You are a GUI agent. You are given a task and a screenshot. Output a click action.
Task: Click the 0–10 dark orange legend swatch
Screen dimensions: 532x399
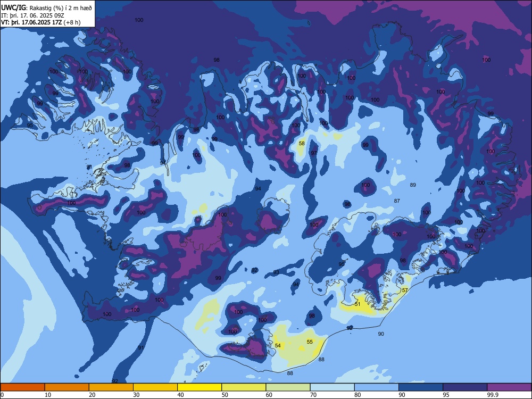[22, 387]
